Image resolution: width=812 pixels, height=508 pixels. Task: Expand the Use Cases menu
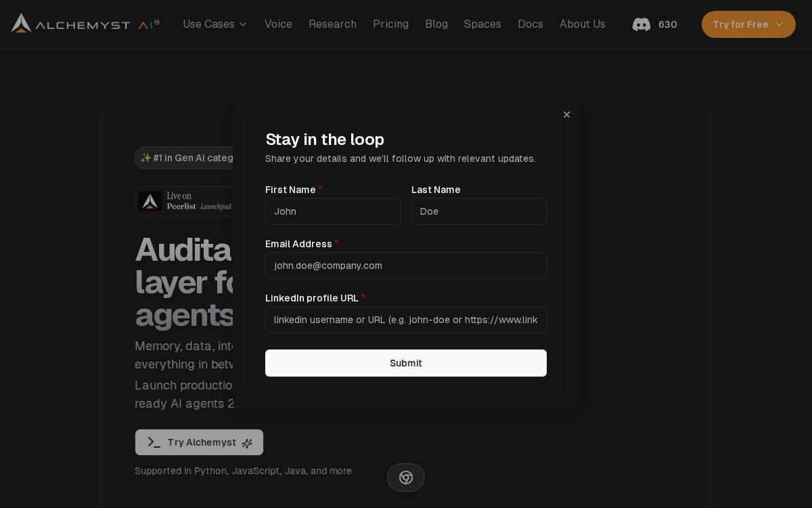[215, 24]
